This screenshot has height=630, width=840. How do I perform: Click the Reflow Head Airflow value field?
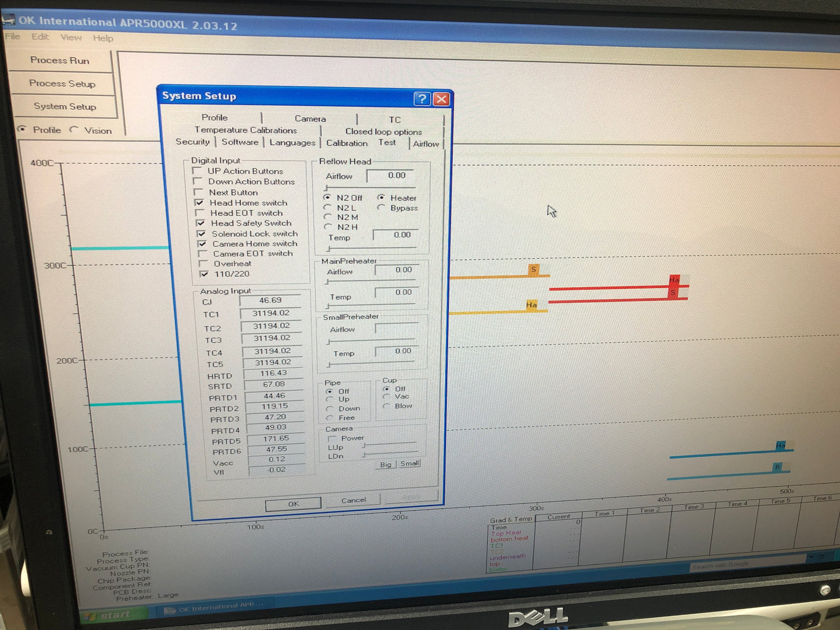coord(390,176)
